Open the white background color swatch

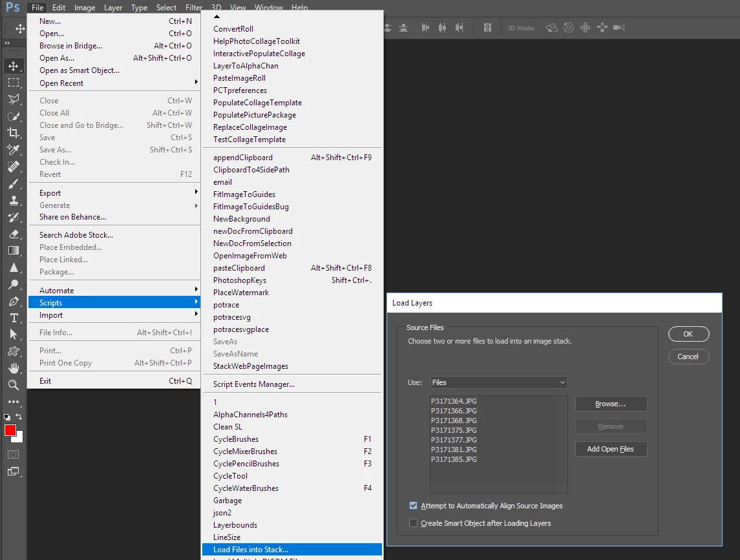click(x=19, y=439)
